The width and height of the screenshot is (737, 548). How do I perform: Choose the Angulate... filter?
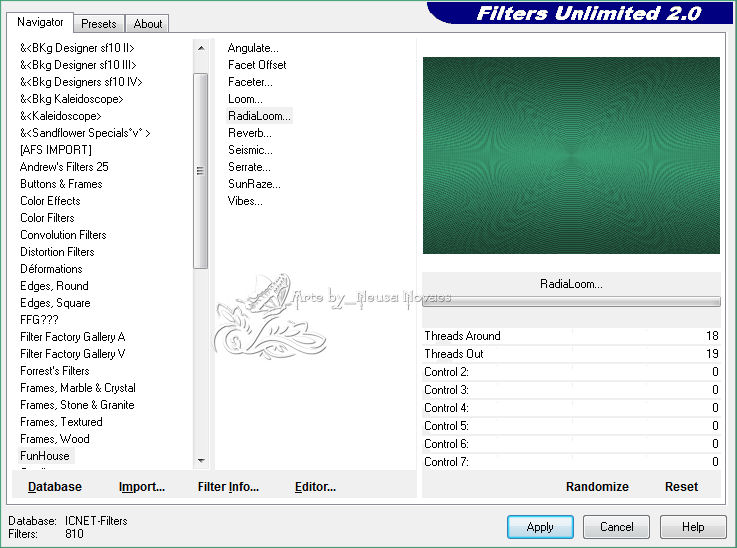(x=253, y=48)
